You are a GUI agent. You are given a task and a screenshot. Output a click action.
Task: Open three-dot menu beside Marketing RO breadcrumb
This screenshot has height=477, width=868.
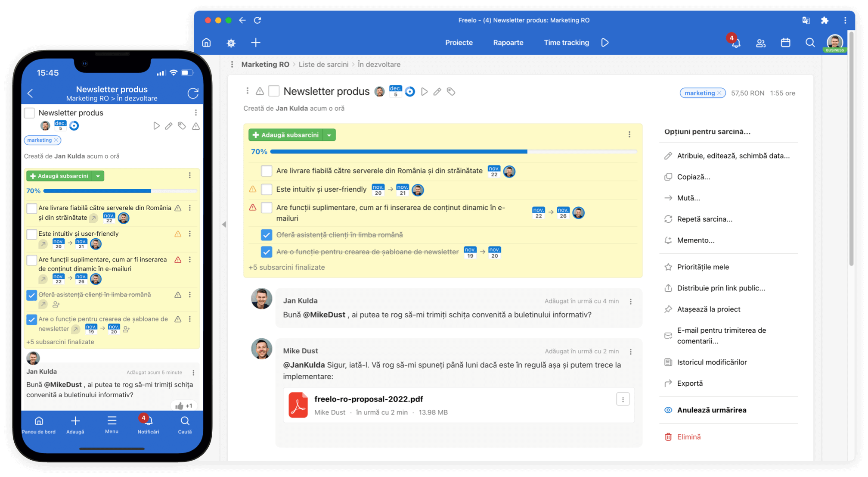(232, 64)
